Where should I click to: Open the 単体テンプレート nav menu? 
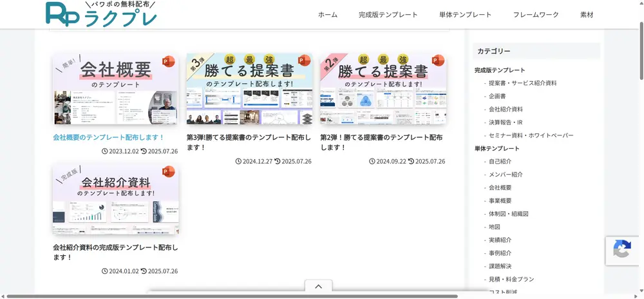tap(466, 15)
